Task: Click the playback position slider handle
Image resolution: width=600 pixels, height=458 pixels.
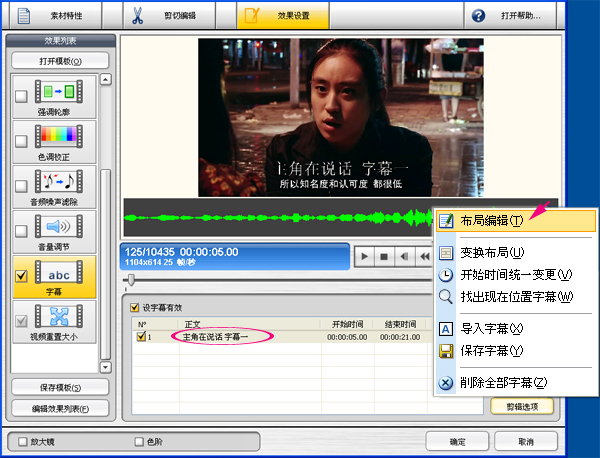Action: [131, 280]
